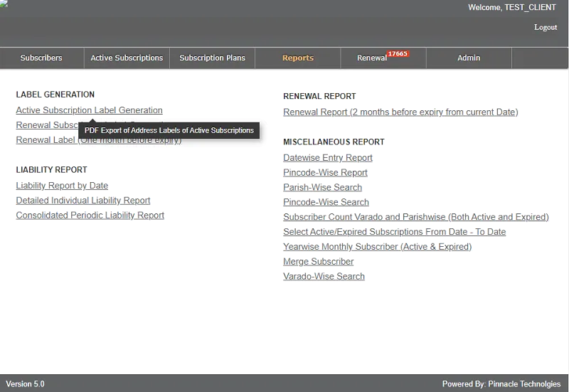Click the broken logo image in header
569x392 pixels.
click(4, 4)
